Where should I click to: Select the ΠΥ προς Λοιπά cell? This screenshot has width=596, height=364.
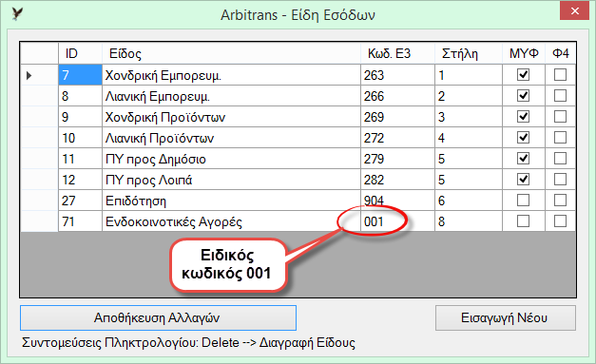[x=231, y=180]
